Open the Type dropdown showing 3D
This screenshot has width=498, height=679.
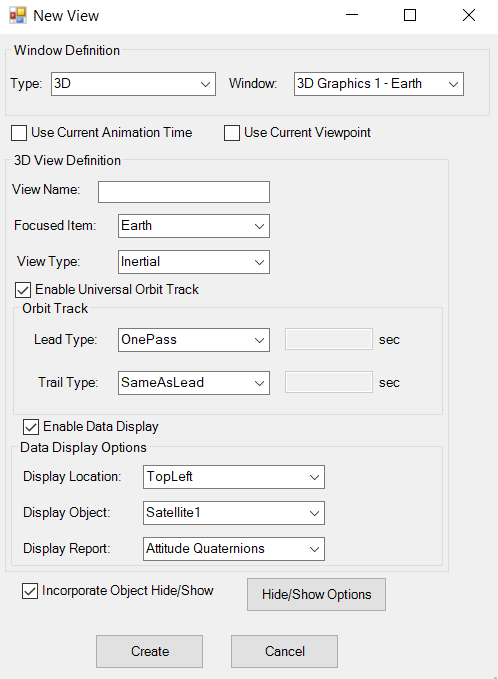click(x=133, y=84)
